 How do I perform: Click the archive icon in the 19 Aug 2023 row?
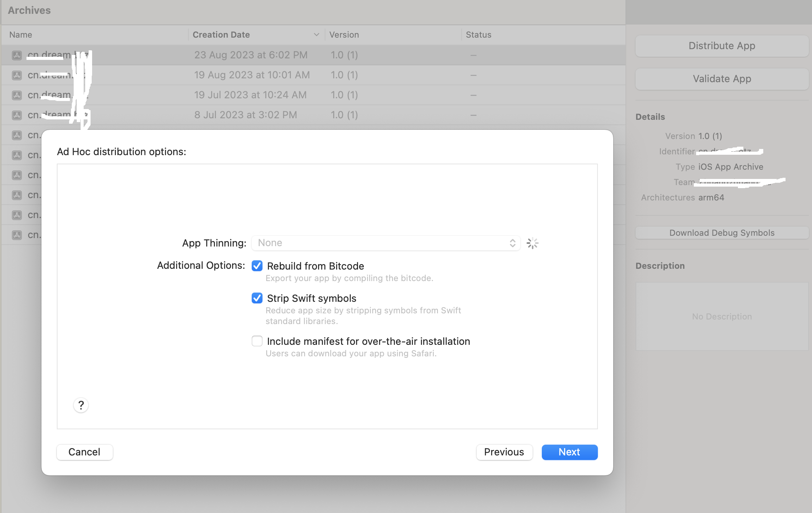point(17,75)
